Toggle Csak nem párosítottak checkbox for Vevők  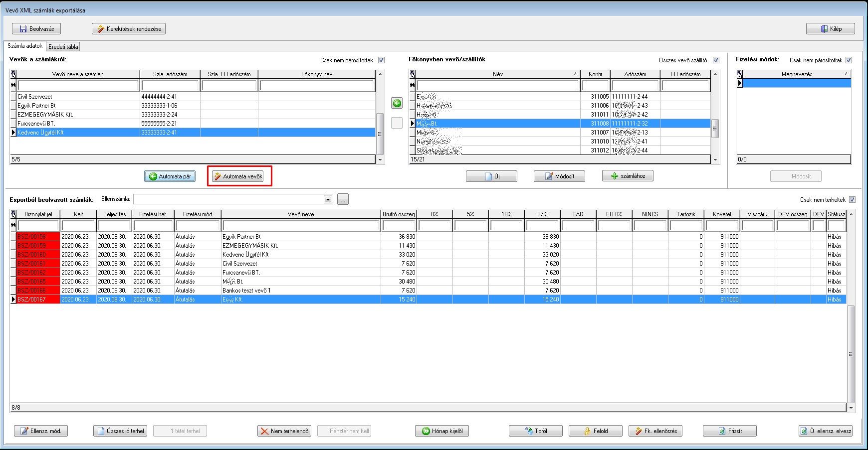pos(381,60)
